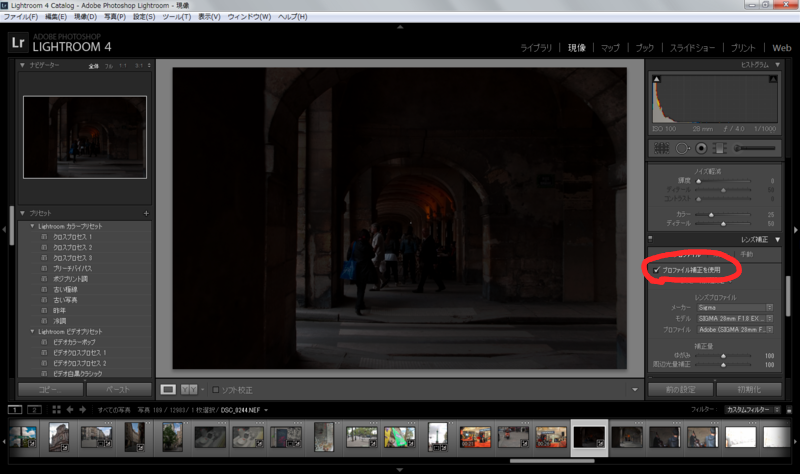Open Navigator zoom ratio dropdown arrows

[x=149, y=65]
